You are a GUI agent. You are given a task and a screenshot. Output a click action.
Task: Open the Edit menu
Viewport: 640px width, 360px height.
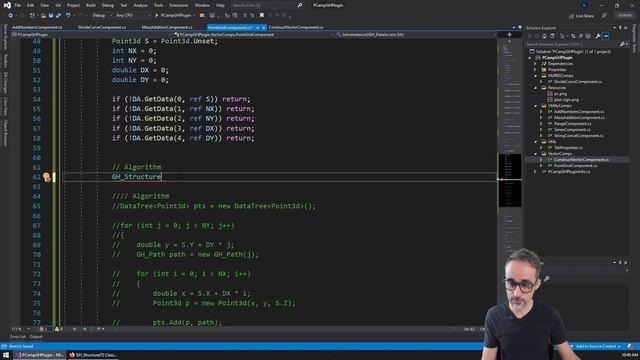[31, 5]
